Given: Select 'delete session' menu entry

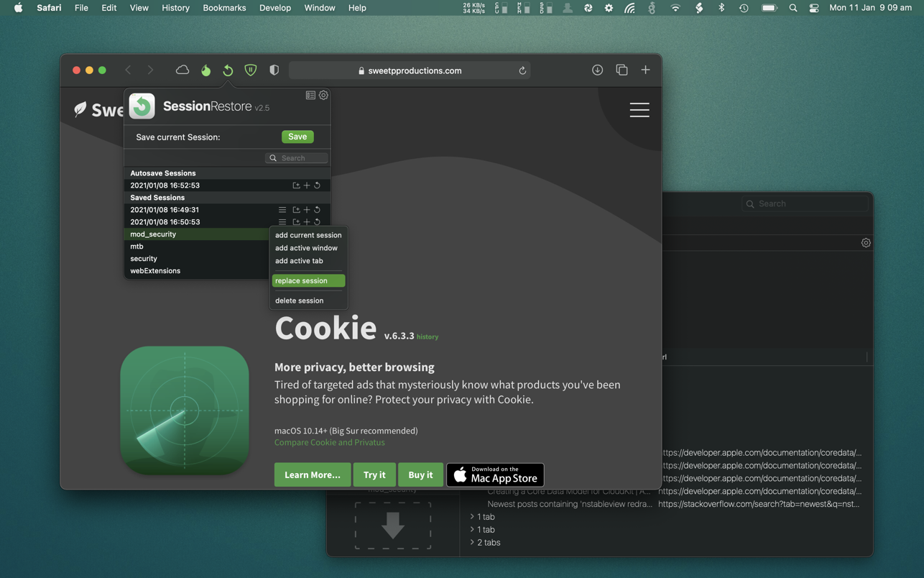Looking at the screenshot, I should 300,301.
